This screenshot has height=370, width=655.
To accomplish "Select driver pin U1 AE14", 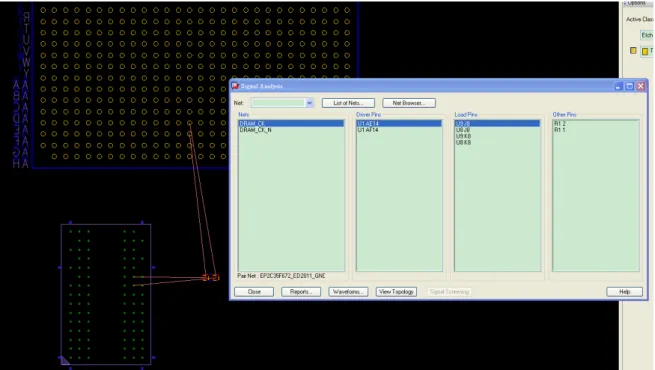I will (x=399, y=124).
